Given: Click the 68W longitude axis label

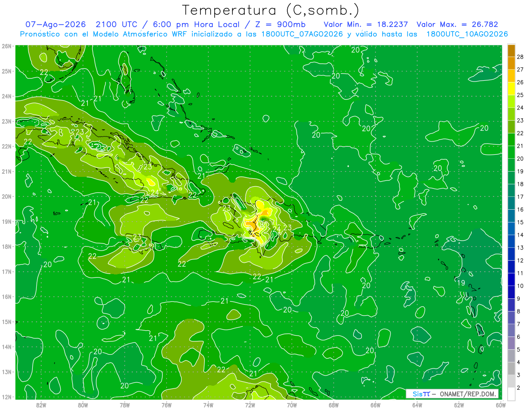Looking at the screenshot, I should click(333, 405).
